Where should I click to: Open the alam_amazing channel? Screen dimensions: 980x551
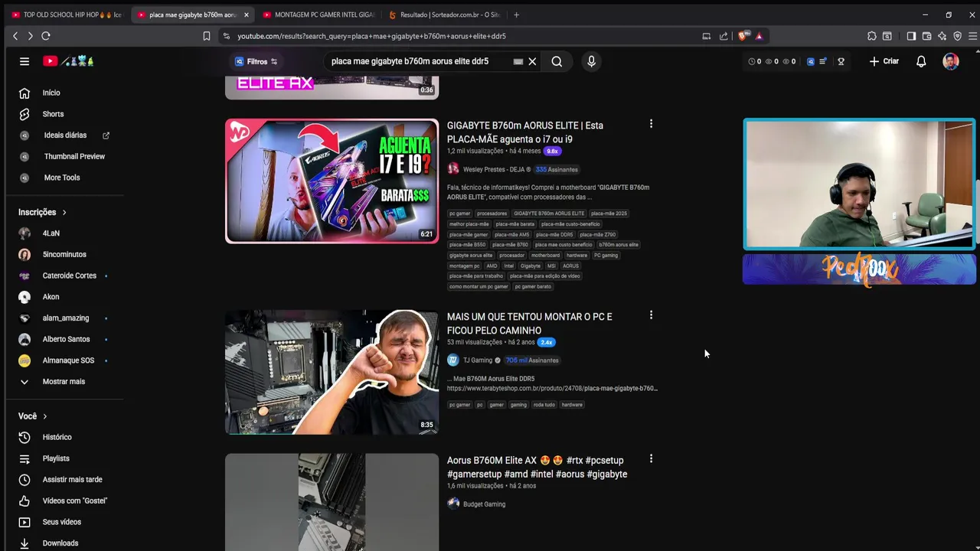pos(65,318)
